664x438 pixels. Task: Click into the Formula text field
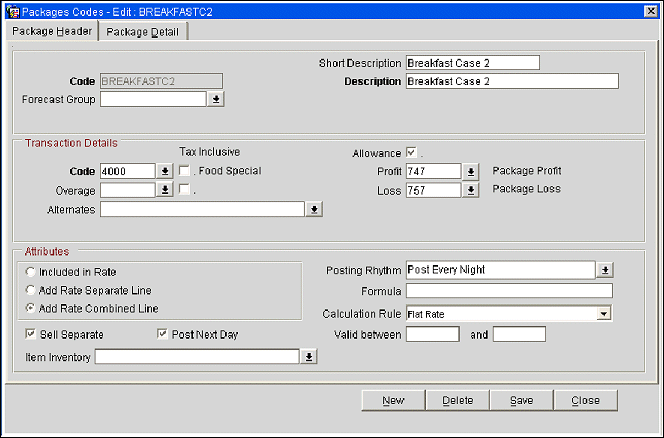tap(508, 291)
